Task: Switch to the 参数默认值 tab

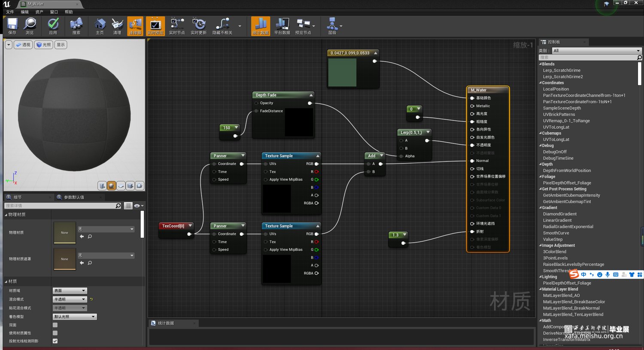Action: click(x=74, y=197)
